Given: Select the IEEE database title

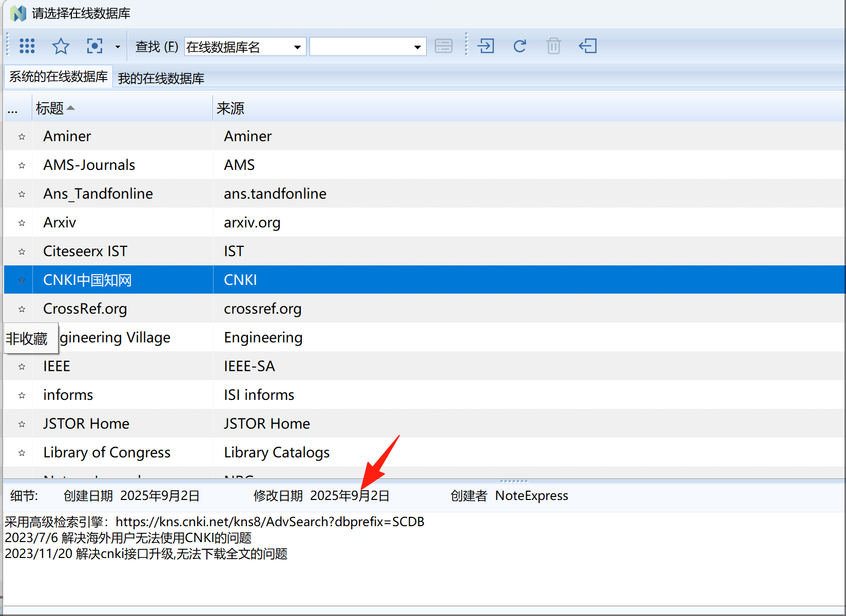Looking at the screenshot, I should (56, 366).
